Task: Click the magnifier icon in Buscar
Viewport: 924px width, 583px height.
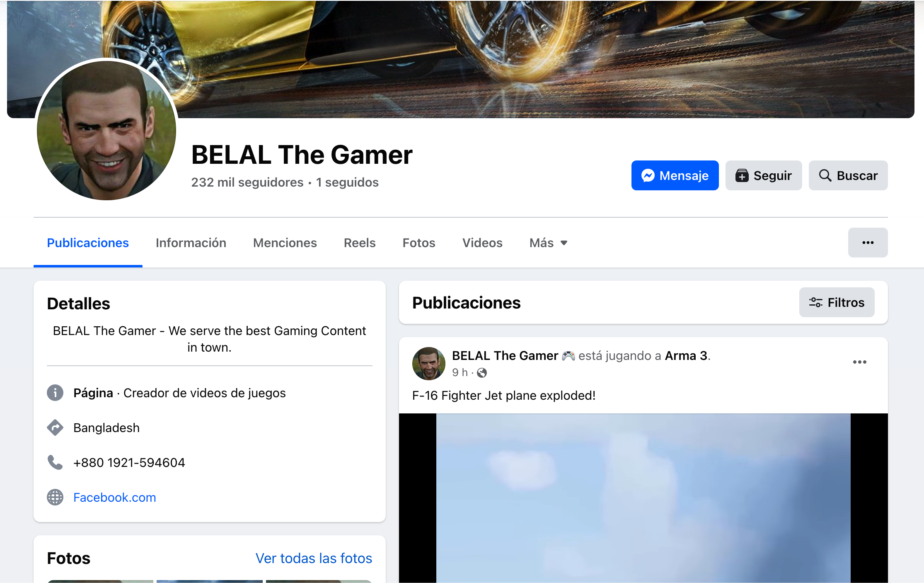Action: (825, 175)
